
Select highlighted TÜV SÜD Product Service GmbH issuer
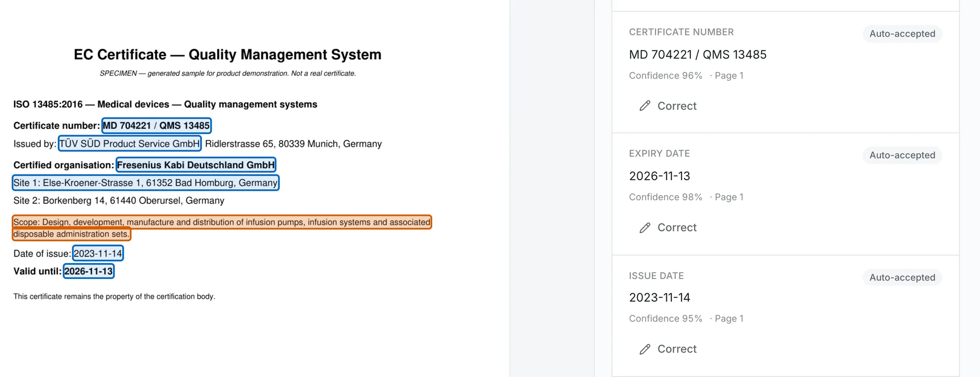(130, 144)
